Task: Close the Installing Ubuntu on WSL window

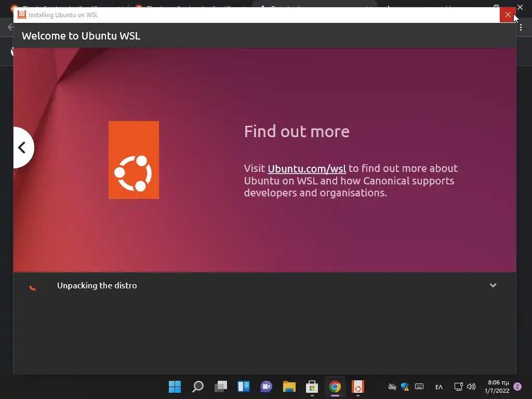Action: (x=508, y=15)
